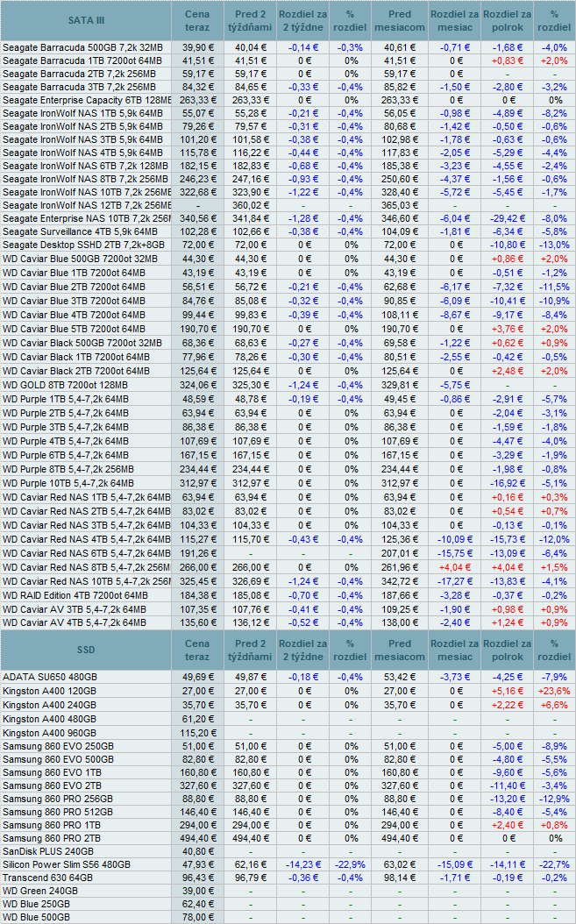Select -5,72 € value in IronWolf 10TB row
Image resolution: width=576 pixels, height=924 pixels.
pos(454,192)
